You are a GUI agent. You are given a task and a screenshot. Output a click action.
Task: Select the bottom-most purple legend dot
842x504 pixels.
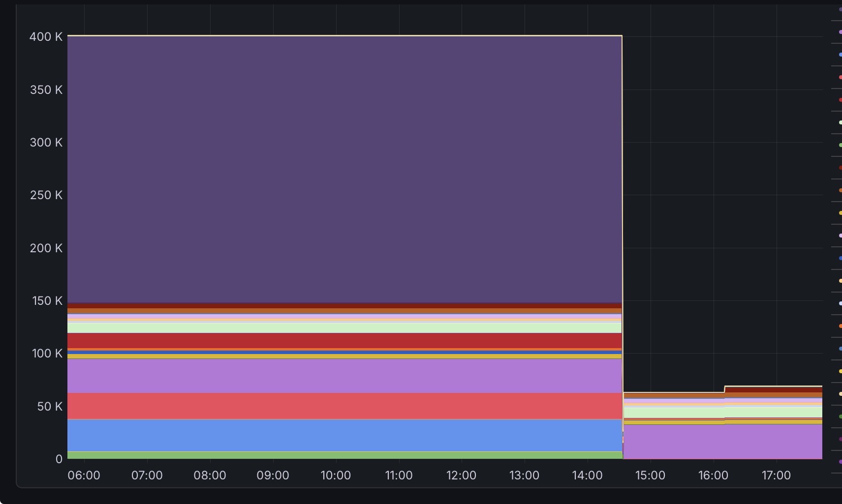[x=840, y=462]
